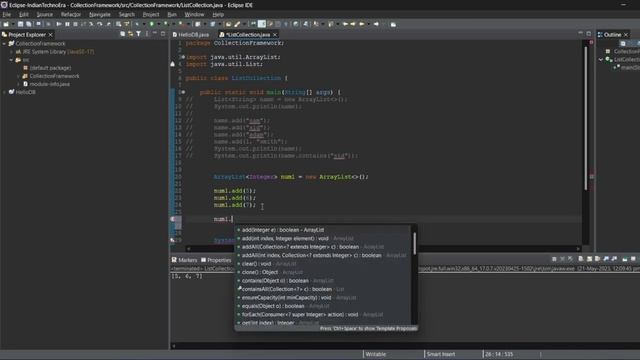The height and width of the screenshot is (360, 640).
Task: Collapse ListCollection in the Outline view
Action: pyautogui.click(x=601, y=60)
